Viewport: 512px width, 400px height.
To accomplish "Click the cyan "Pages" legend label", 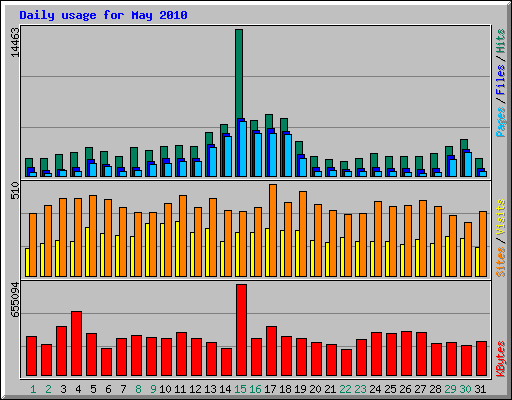I will 500,122.
